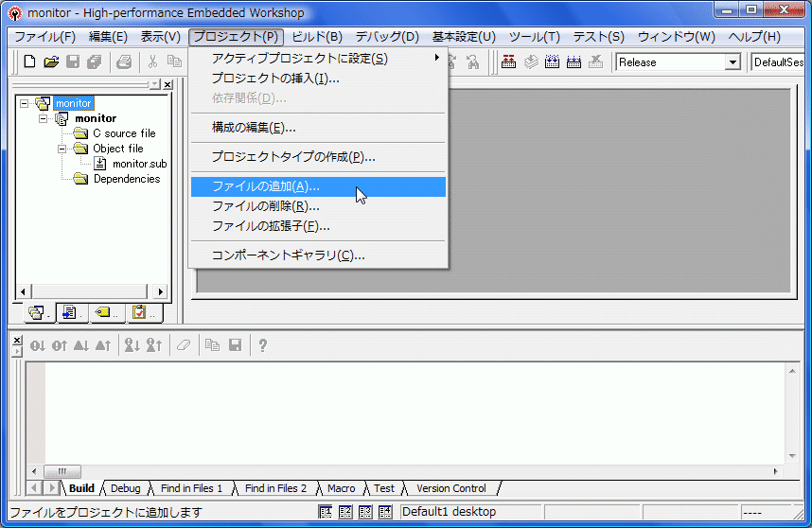The image size is (812, 528).
Task: Click the Build File toolbar icon with red arrows
Action: (508, 62)
